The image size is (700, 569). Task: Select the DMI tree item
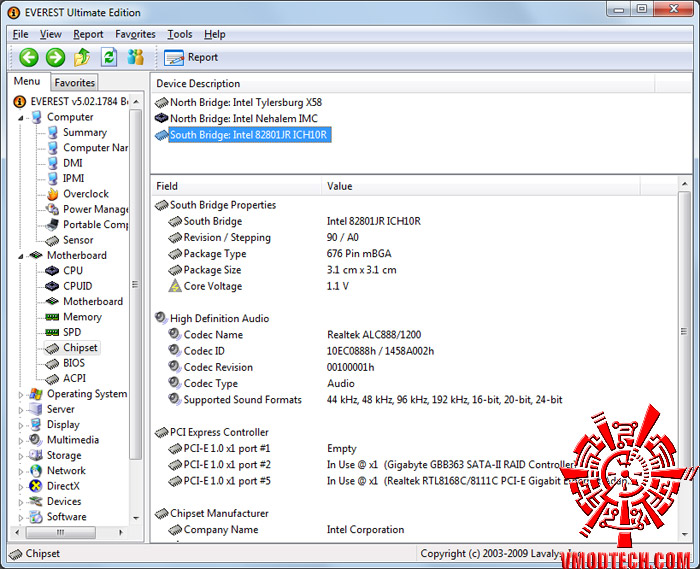tap(73, 163)
